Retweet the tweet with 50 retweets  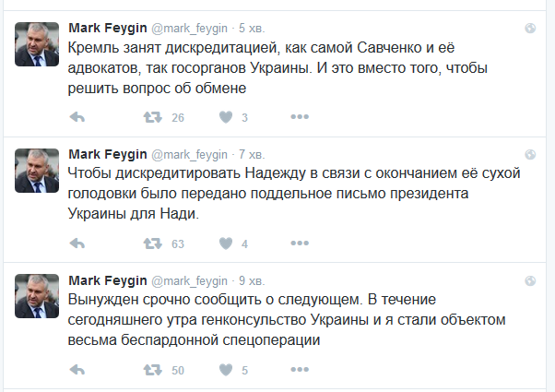pos(152,370)
